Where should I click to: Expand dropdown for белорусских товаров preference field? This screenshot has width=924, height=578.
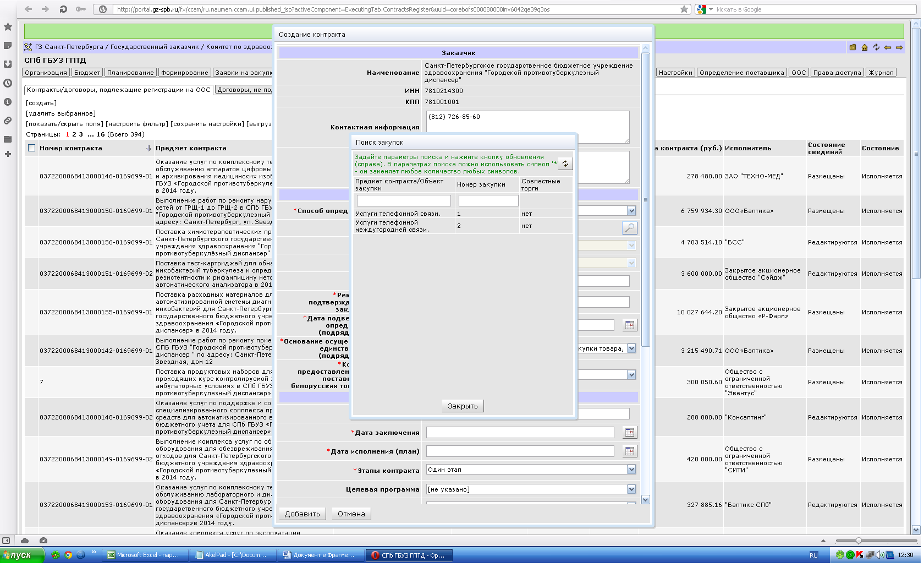click(x=631, y=375)
